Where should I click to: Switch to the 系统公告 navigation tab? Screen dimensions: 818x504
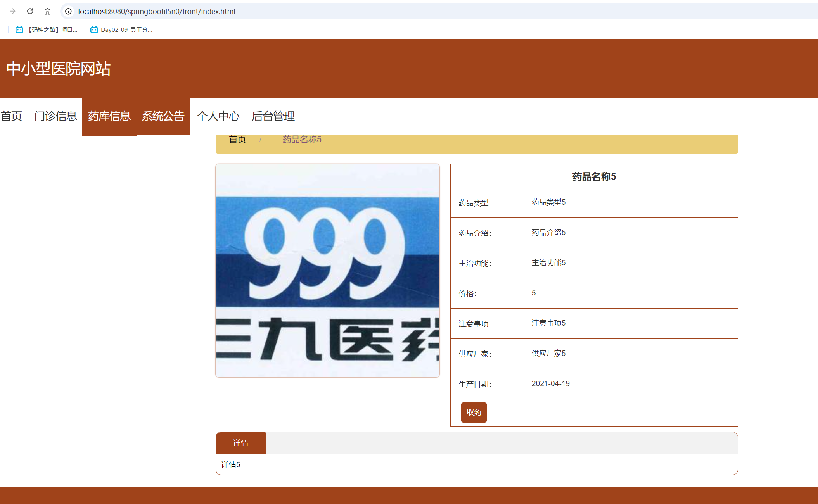coord(163,116)
